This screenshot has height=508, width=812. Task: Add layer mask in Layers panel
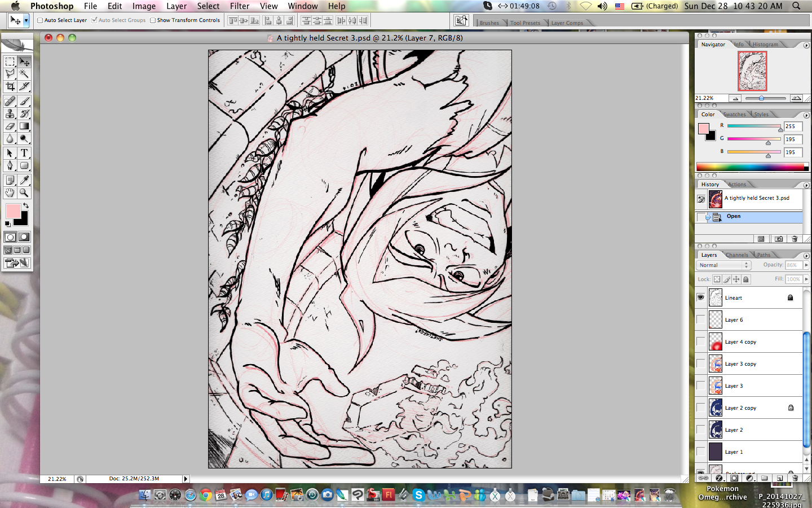click(x=734, y=478)
